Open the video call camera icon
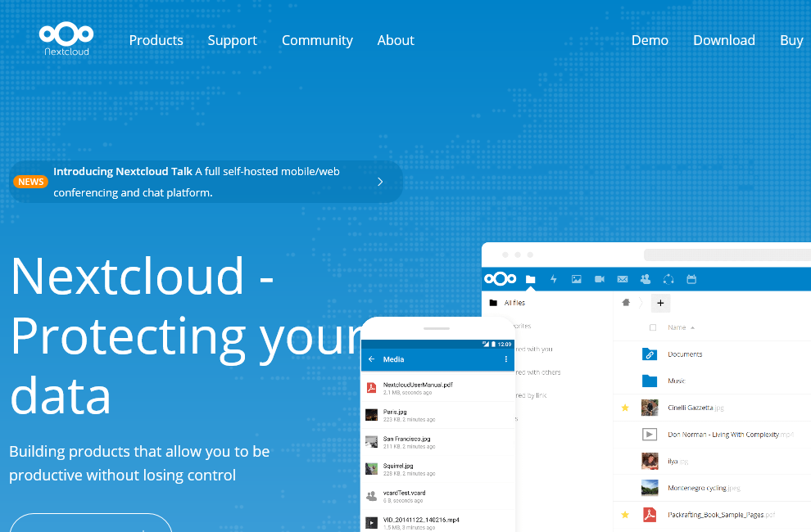Viewport: 811px width, 532px height. pos(600,279)
